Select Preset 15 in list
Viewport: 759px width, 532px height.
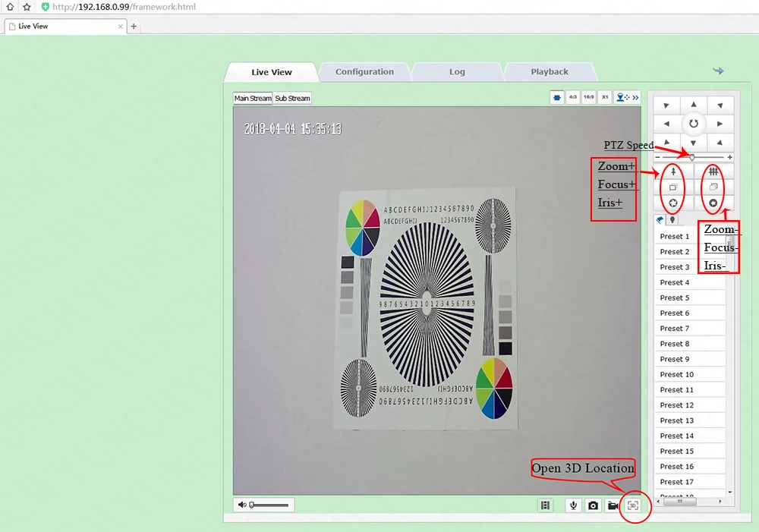690,451
